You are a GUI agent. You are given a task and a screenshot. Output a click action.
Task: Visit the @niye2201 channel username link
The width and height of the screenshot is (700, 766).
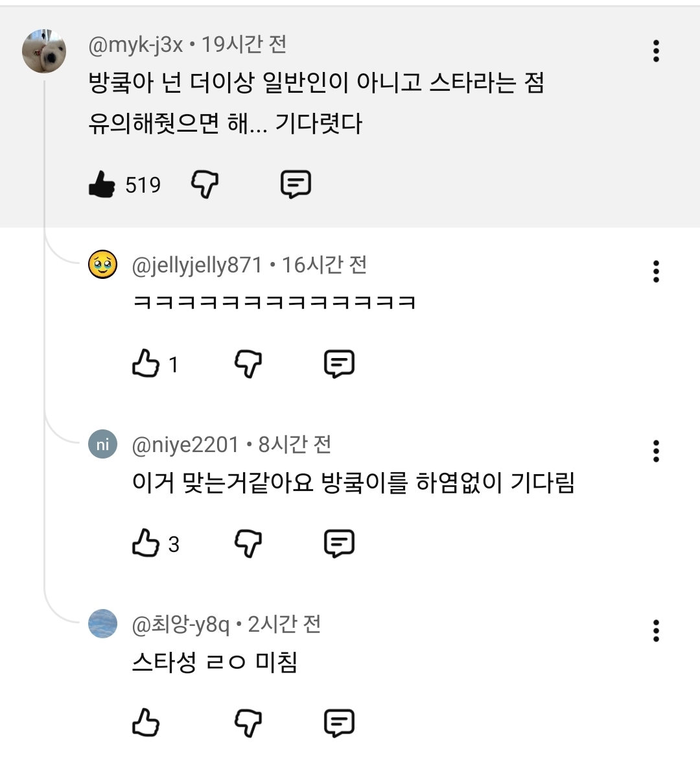tap(185, 445)
